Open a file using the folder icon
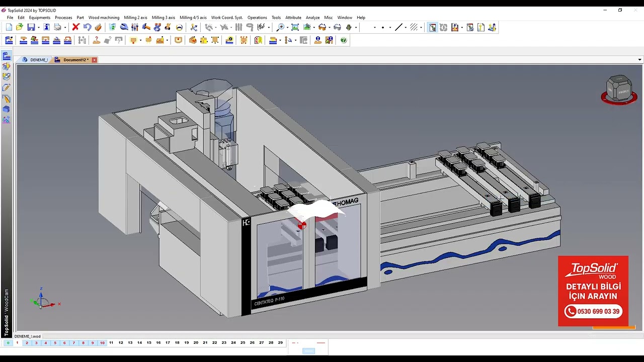 (x=19, y=27)
